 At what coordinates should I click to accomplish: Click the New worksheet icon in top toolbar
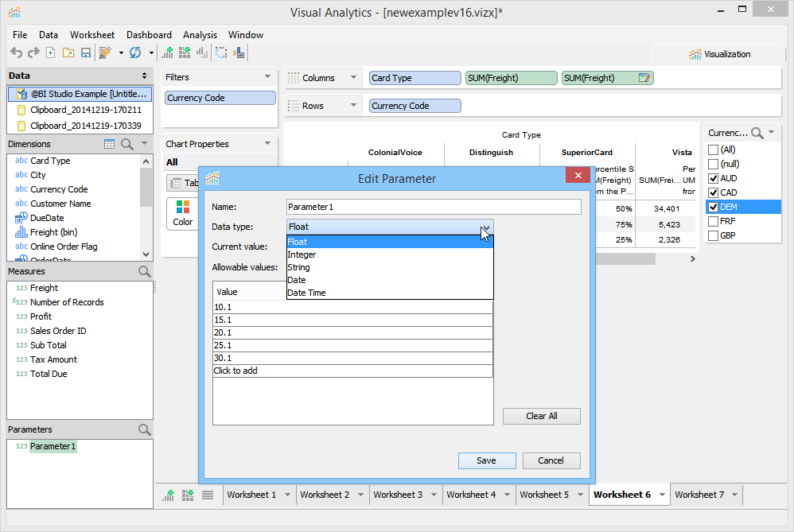[x=168, y=52]
